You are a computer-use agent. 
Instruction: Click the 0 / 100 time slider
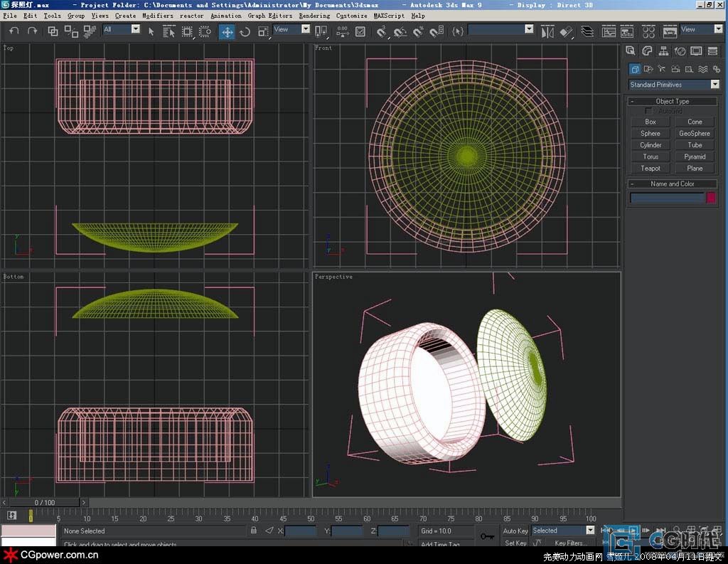45,502
